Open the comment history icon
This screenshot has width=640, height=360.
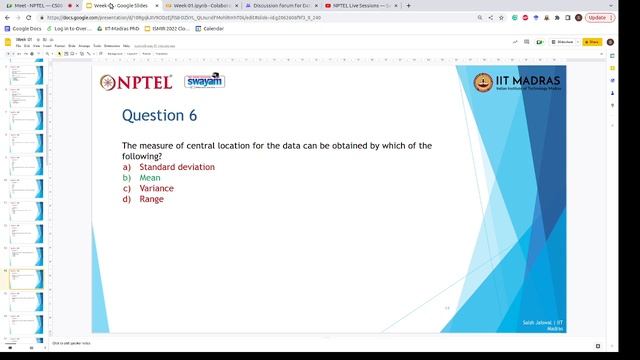[527, 42]
